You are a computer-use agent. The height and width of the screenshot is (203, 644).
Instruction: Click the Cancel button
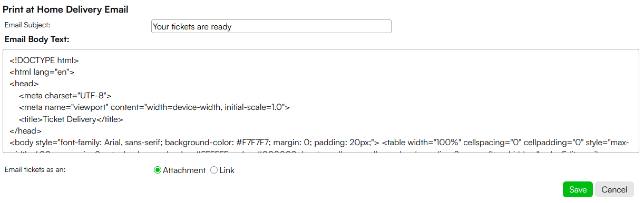point(614,189)
